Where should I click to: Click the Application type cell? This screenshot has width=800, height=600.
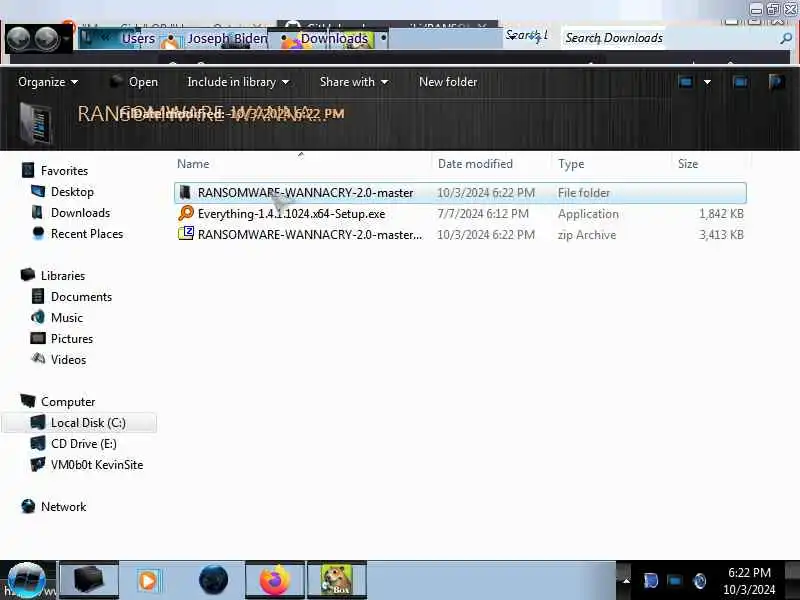point(588,214)
